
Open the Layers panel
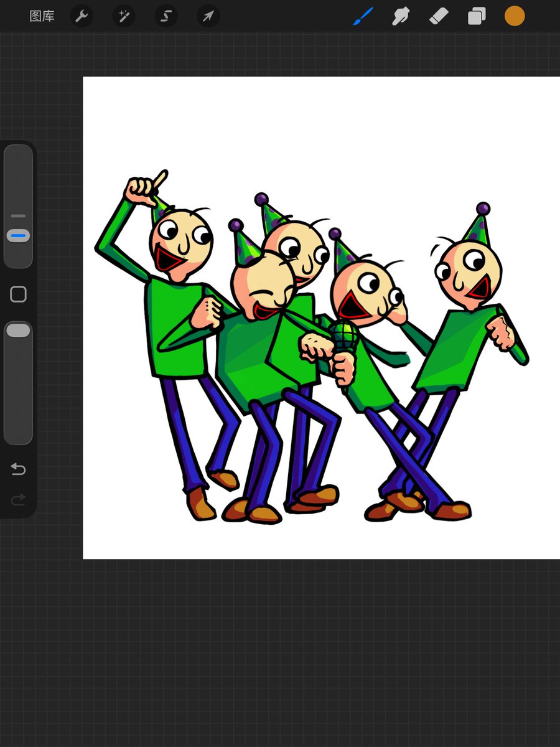(x=477, y=16)
